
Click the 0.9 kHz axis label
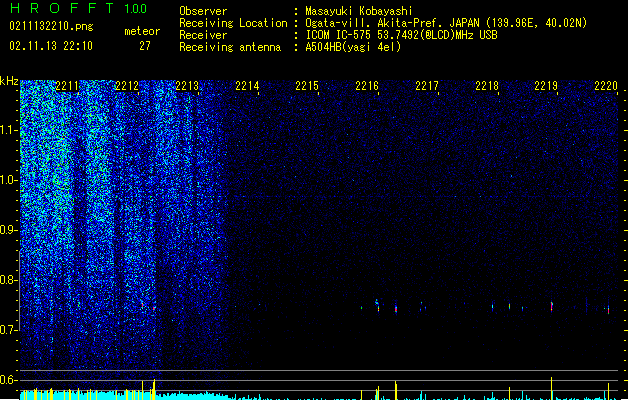tap(8, 230)
